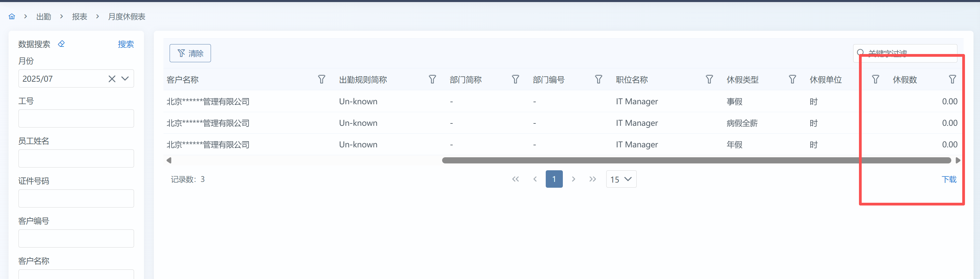The width and height of the screenshot is (980, 279).
Task: Open filter for 部门简称 column
Action: 515,79
